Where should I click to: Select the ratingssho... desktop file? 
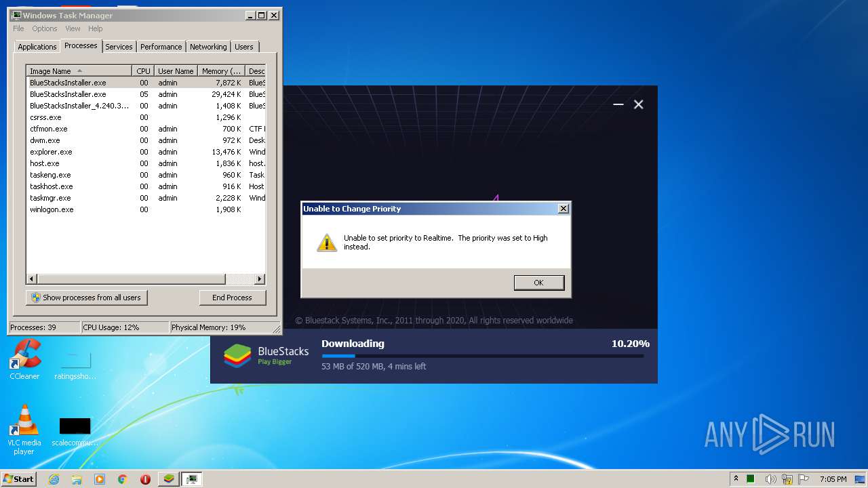point(75,365)
